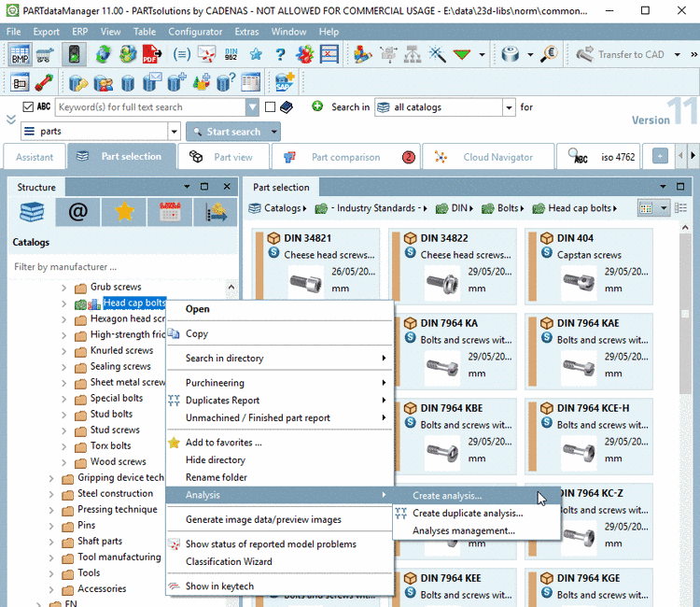Toggle the checkbox beside the book icon
This screenshot has height=607, width=700.
point(270,106)
